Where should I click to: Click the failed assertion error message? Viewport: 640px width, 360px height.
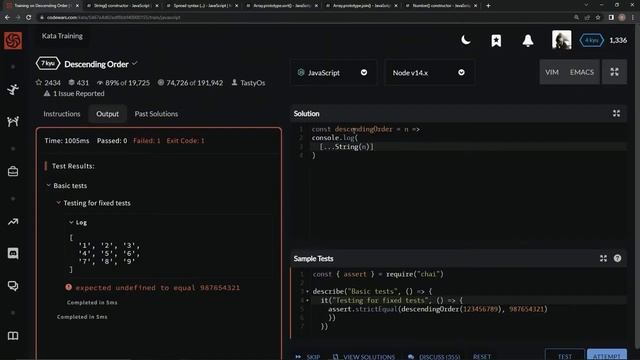(153, 288)
